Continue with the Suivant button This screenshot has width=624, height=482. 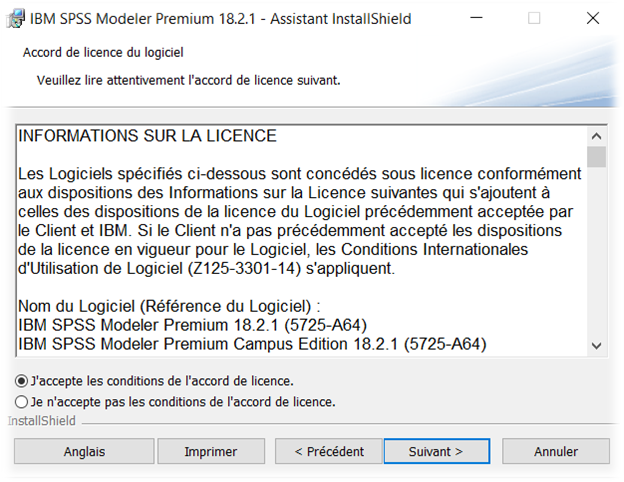click(x=436, y=451)
